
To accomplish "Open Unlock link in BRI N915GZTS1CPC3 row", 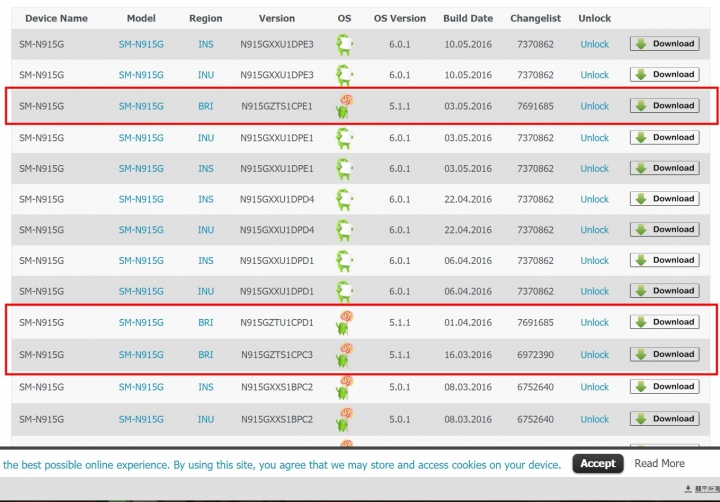I will [x=594, y=355].
